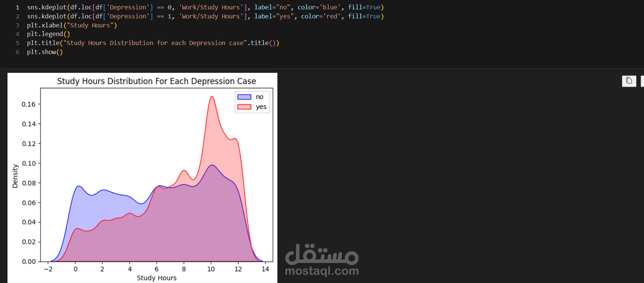Viewport: 644px width, 283px height.
Task: Place cursor on plt.legend() line
Action: coord(48,34)
